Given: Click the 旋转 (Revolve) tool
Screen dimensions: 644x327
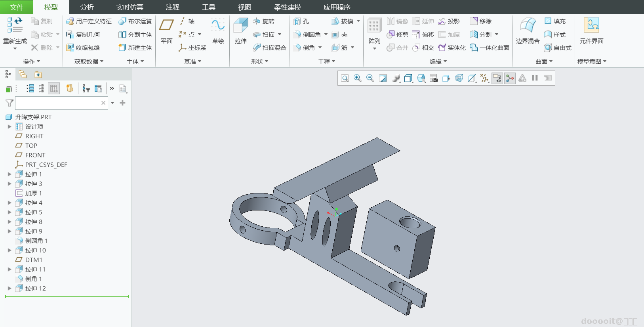Looking at the screenshot, I should pyautogui.click(x=264, y=21).
